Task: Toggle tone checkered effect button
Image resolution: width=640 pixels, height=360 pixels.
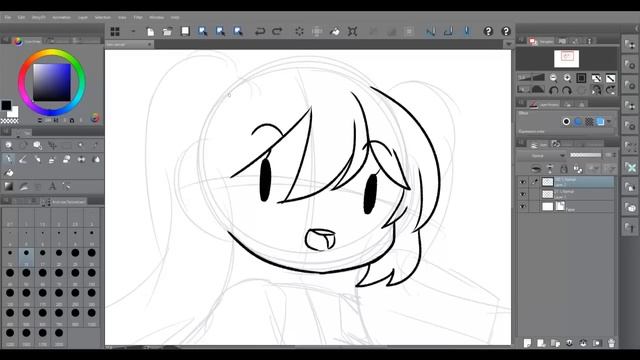Action: (589, 121)
